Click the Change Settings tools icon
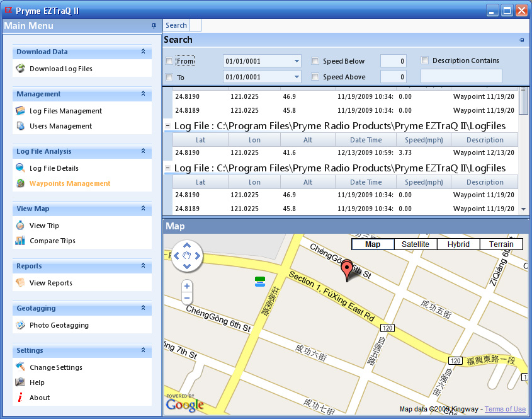Screen dimensions: 532x419 20,367
